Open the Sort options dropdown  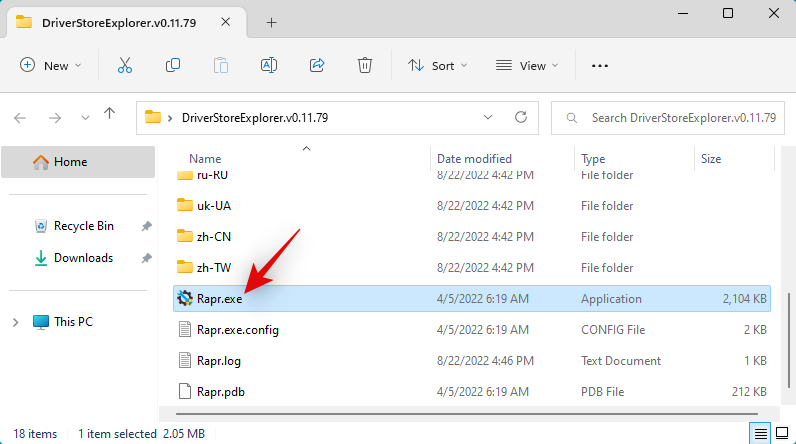click(438, 65)
